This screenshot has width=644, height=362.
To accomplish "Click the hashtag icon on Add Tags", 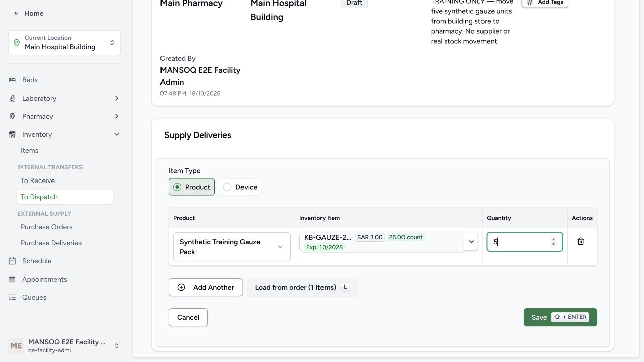I will click(530, 3).
